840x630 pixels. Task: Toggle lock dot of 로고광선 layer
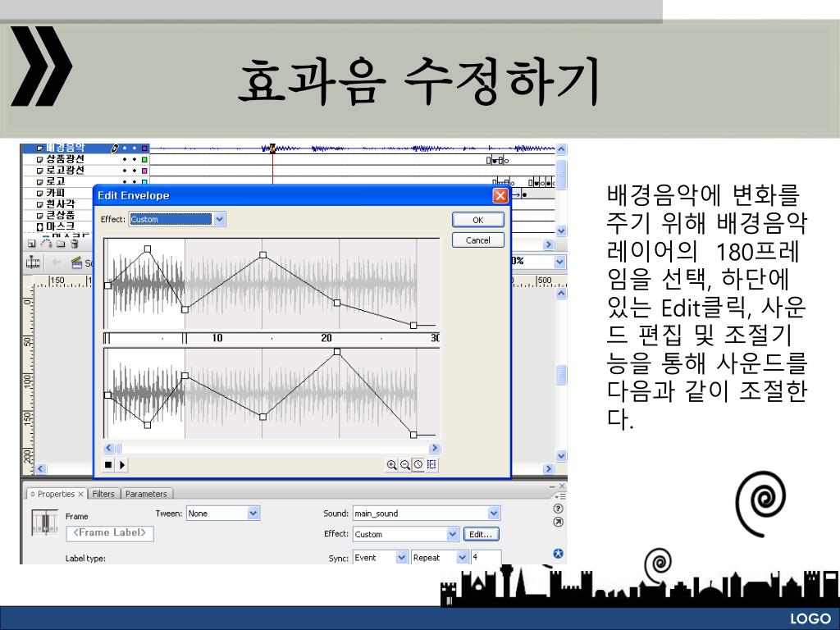click(134, 171)
